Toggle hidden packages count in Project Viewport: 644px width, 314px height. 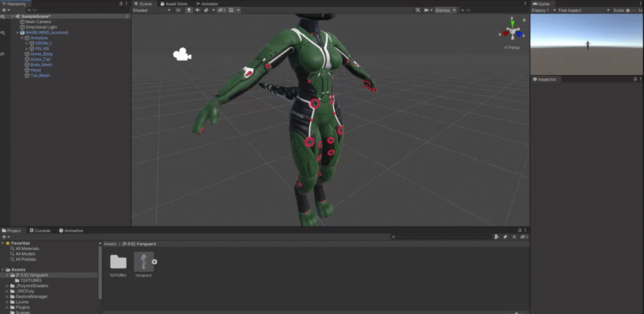point(523,237)
